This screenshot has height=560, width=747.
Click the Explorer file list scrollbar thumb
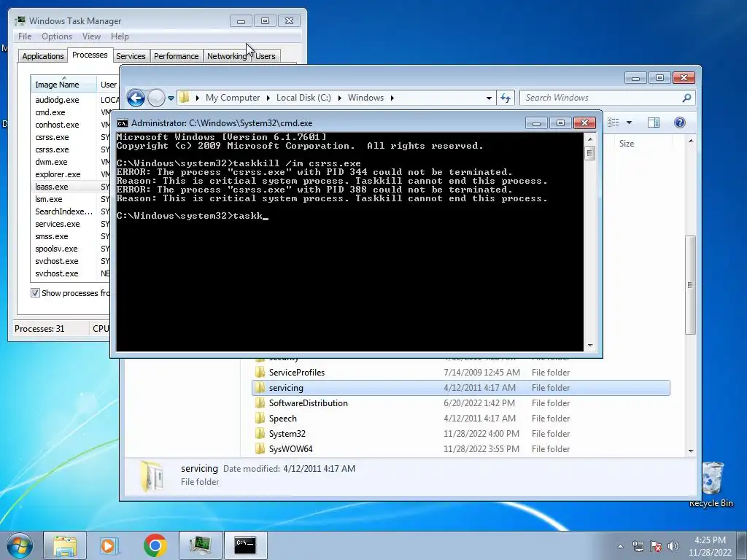(x=690, y=285)
